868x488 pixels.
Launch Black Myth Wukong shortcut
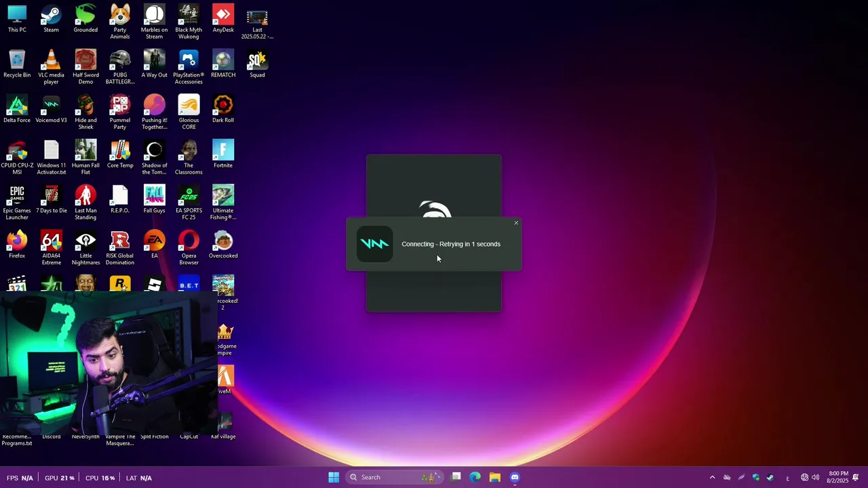[189, 22]
